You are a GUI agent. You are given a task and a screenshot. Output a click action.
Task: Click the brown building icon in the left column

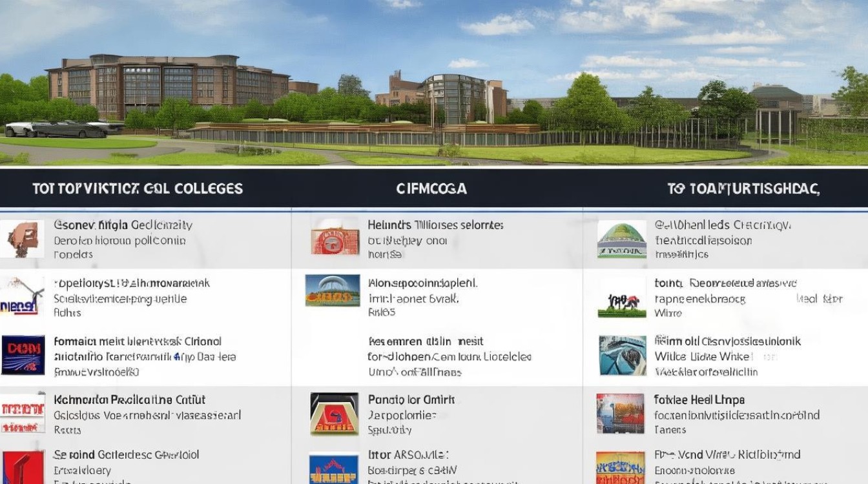23,239
